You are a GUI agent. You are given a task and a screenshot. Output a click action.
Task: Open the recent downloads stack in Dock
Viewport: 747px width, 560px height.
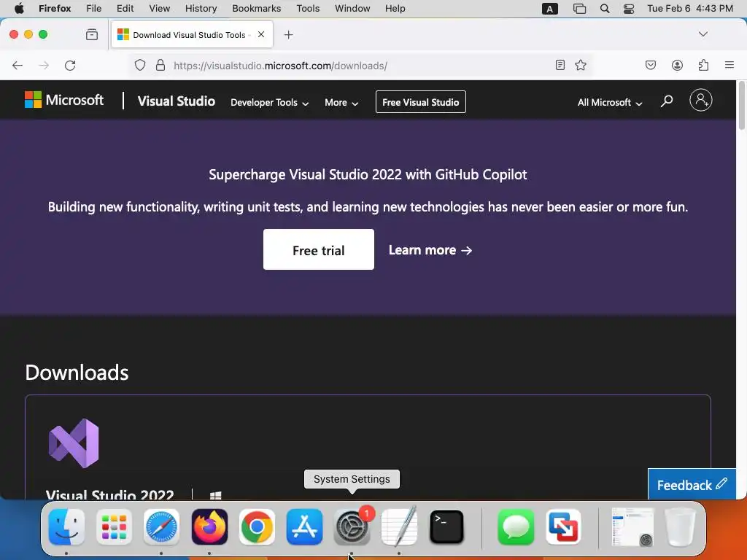pyautogui.click(x=632, y=527)
